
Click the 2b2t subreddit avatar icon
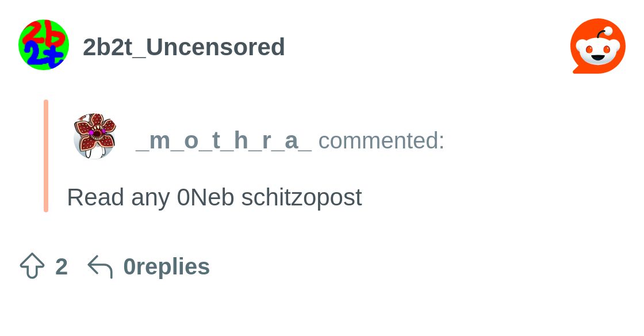(x=44, y=45)
